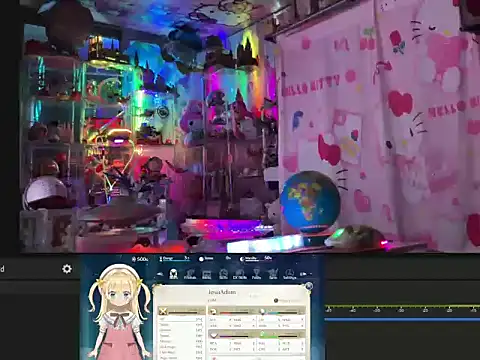Click the -40 mark on the audio meter
The height and width of the screenshot is (360, 480).
(353, 310)
